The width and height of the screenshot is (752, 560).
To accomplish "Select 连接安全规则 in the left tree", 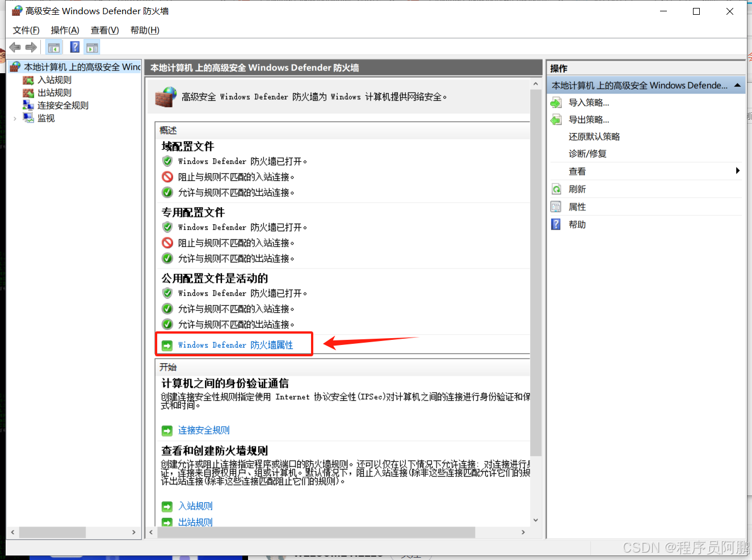I will point(63,105).
